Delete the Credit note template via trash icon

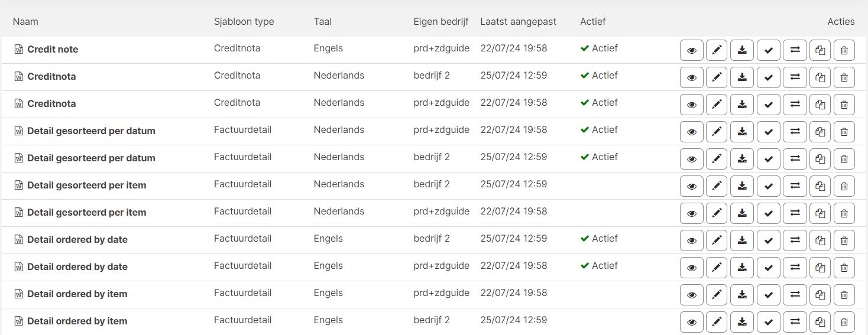[844, 50]
